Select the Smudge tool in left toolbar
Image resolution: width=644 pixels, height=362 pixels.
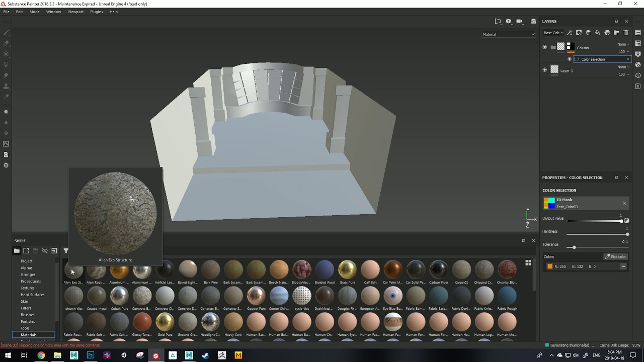coord(6,75)
